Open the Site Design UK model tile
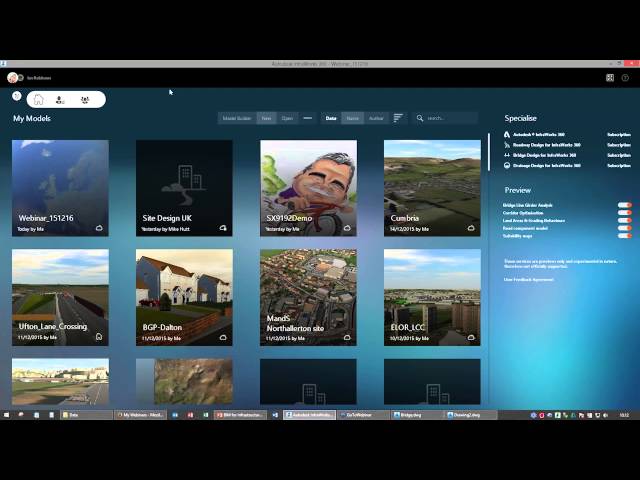Viewport: 640px width, 480px height. [184, 188]
